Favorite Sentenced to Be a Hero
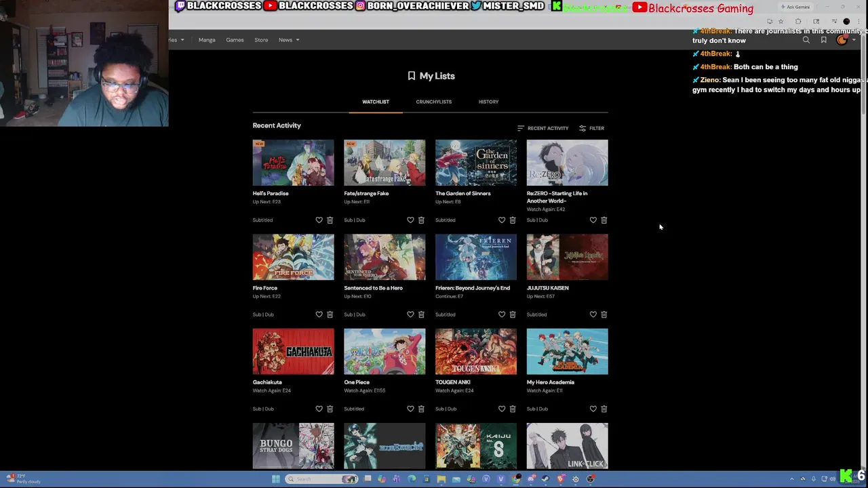This screenshot has width=868, height=488. click(x=410, y=314)
